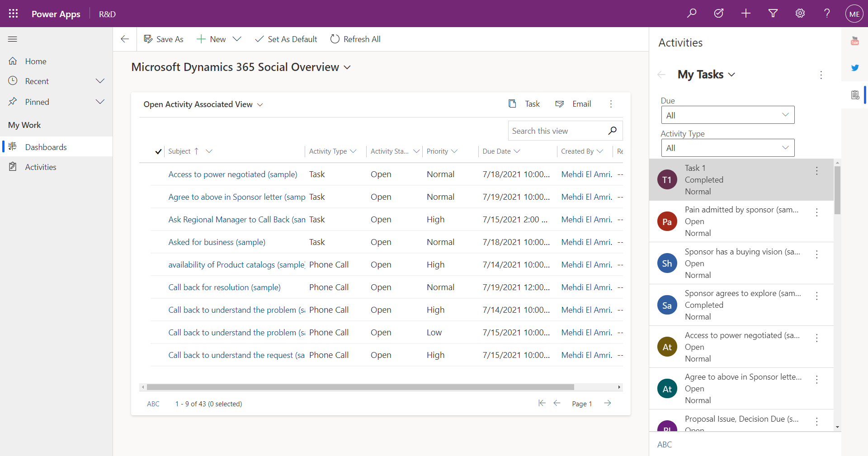Select all rows using the header checkbox
The width and height of the screenshot is (868, 456).
(158, 151)
